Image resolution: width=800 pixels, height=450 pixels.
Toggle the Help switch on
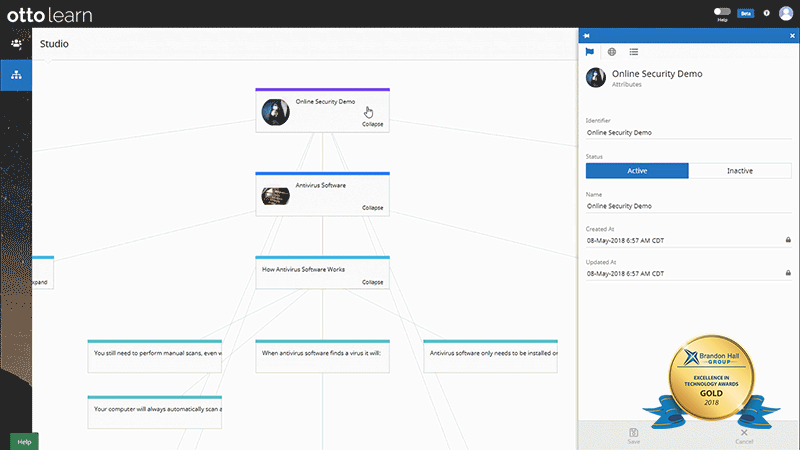722,11
